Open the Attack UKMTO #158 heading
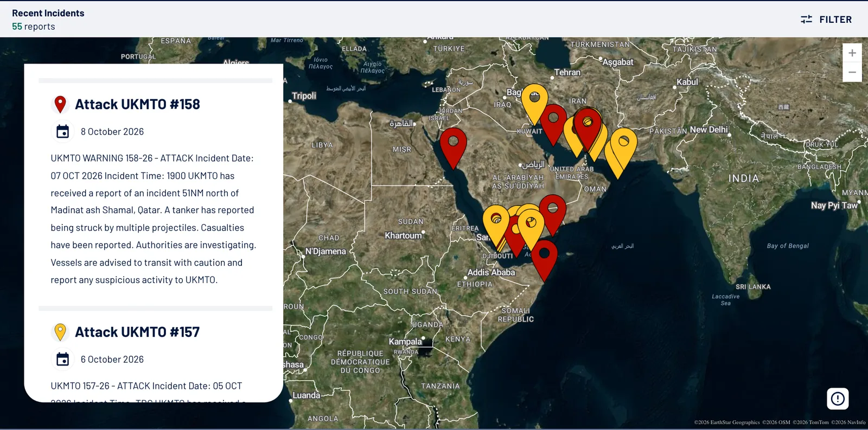This screenshot has height=430, width=868. click(x=137, y=104)
